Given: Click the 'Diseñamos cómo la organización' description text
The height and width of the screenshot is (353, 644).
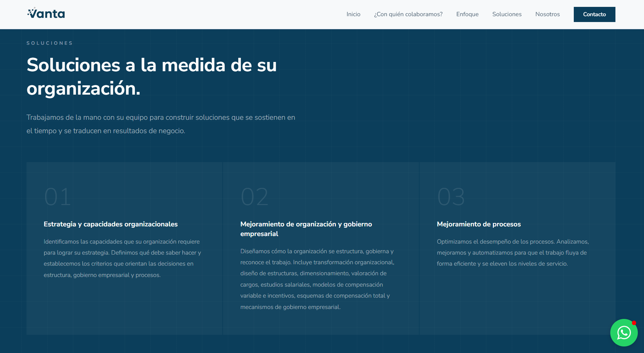Looking at the screenshot, I should pos(317,279).
